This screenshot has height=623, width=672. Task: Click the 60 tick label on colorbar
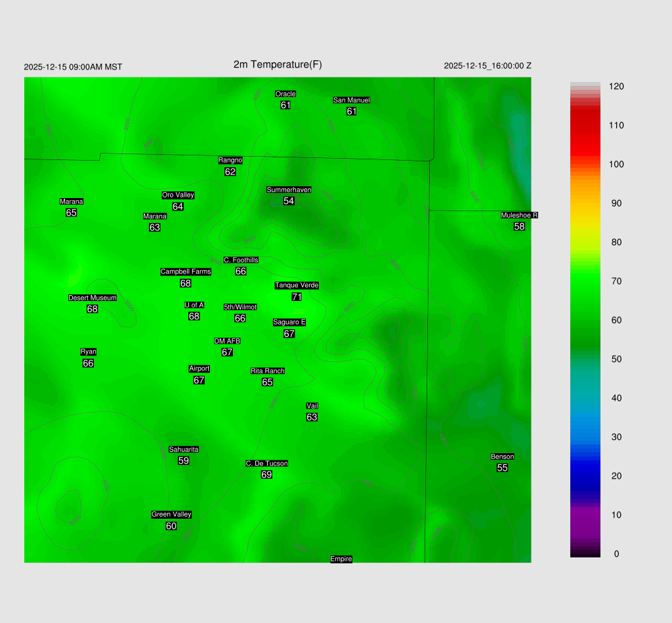(616, 320)
